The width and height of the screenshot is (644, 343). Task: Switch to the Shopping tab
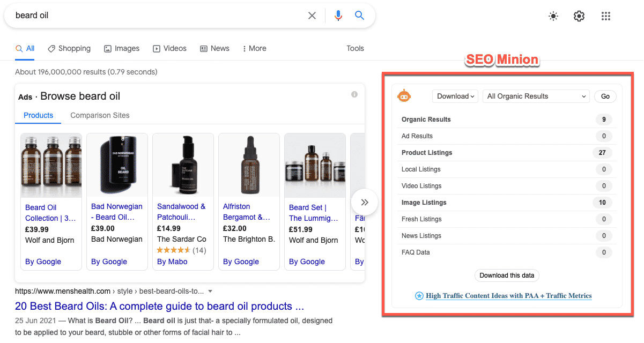(x=69, y=48)
